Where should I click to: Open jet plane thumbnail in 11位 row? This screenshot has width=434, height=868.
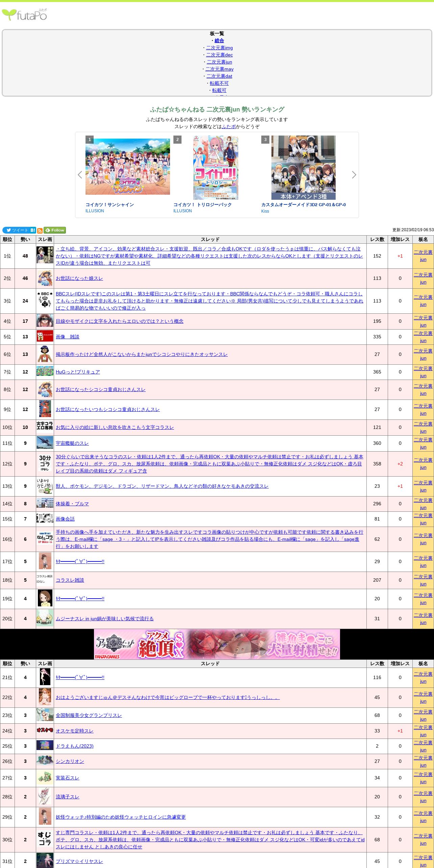point(45,442)
